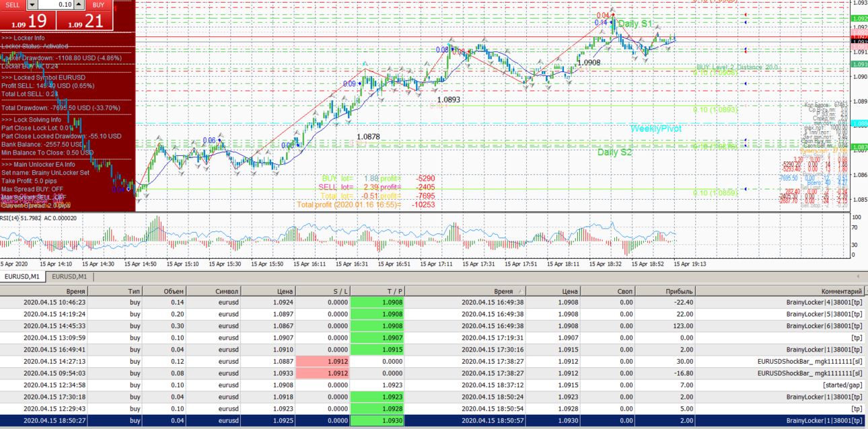This screenshot has height=429, width=868.
Task: Click the Locker Drawdown: -1108.80 USD line
Action: click(x=61, y=58)
